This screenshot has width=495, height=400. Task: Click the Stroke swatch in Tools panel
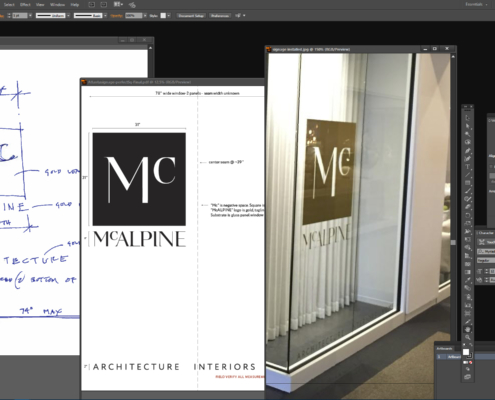point(470,356)
